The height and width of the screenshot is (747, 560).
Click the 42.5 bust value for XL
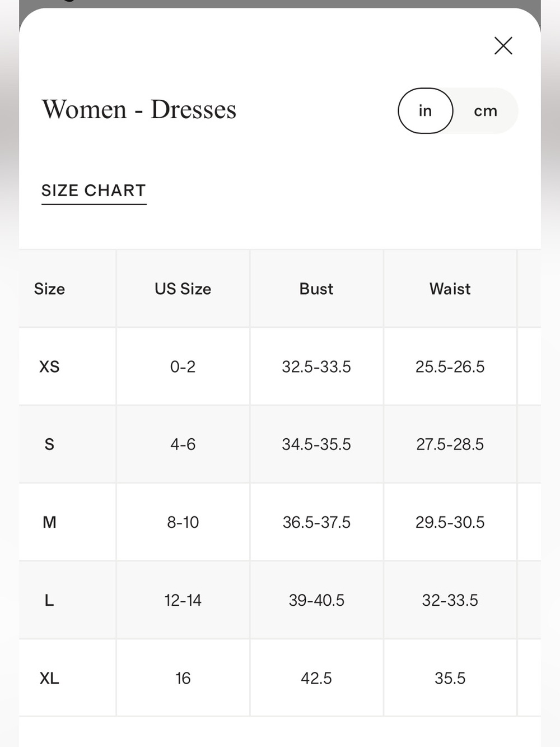(x=316, y=678)
